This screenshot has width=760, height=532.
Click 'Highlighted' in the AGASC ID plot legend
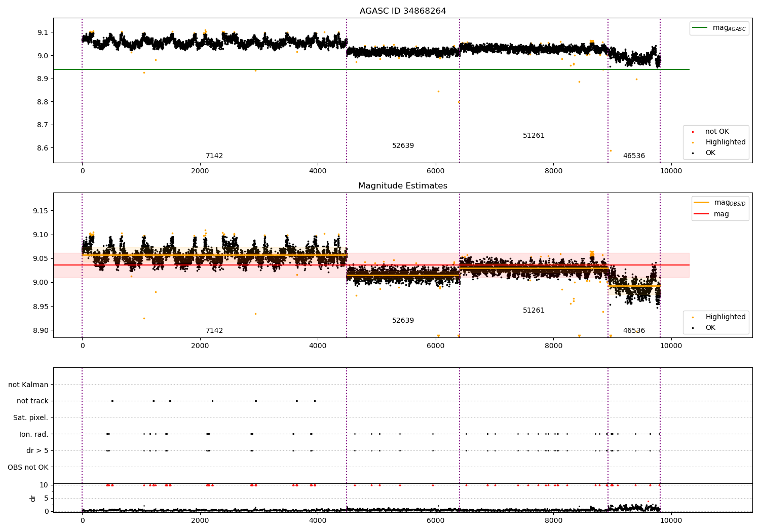(x=726, y=142)
